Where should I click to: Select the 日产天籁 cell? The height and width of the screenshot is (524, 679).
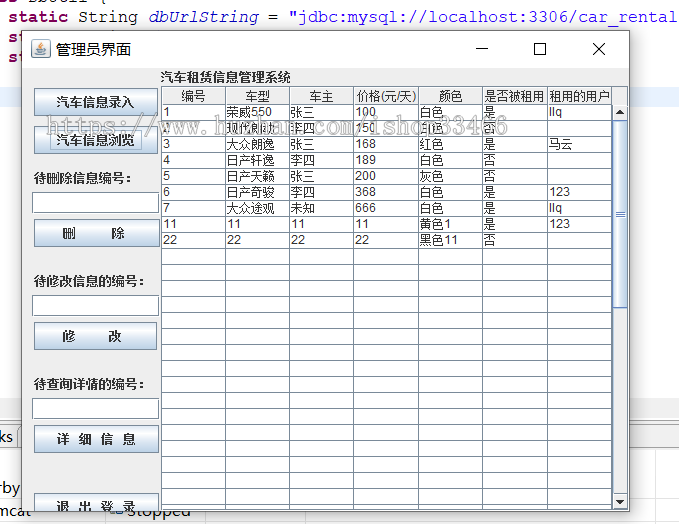[x=257, y=176]
